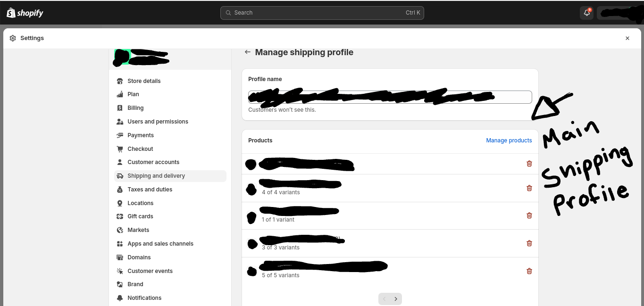
Task: Navigate to Apps and sales channels
Action: 160,244
